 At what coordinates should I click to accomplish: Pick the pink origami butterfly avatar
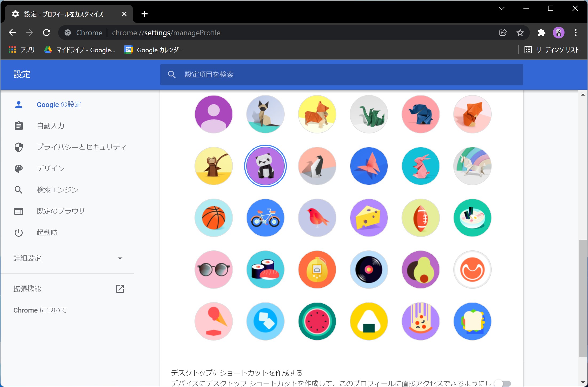pos(369,166)
